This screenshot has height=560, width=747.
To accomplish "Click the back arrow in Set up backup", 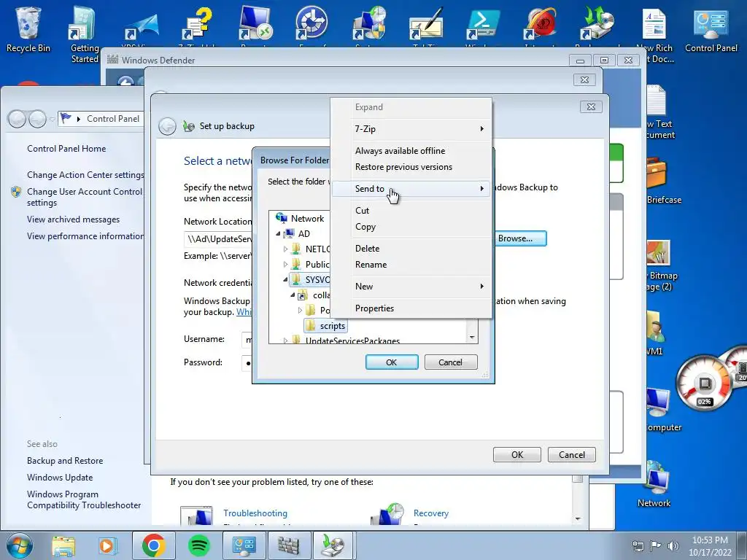I will coord(167,126).
